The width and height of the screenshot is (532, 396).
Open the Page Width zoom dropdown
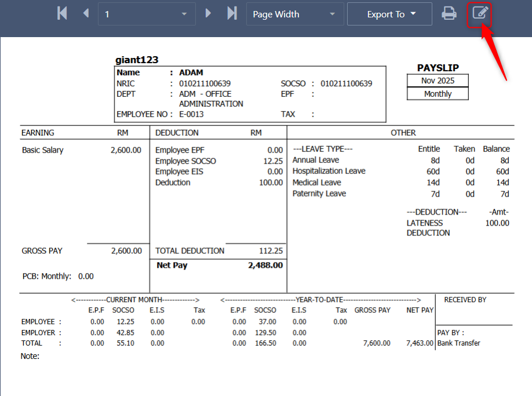pyautogui.click(x=295, y=14)
